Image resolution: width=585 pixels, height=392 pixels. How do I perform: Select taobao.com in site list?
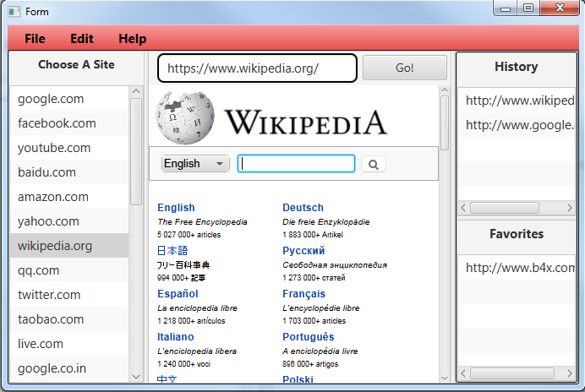(x=69, y=319)
